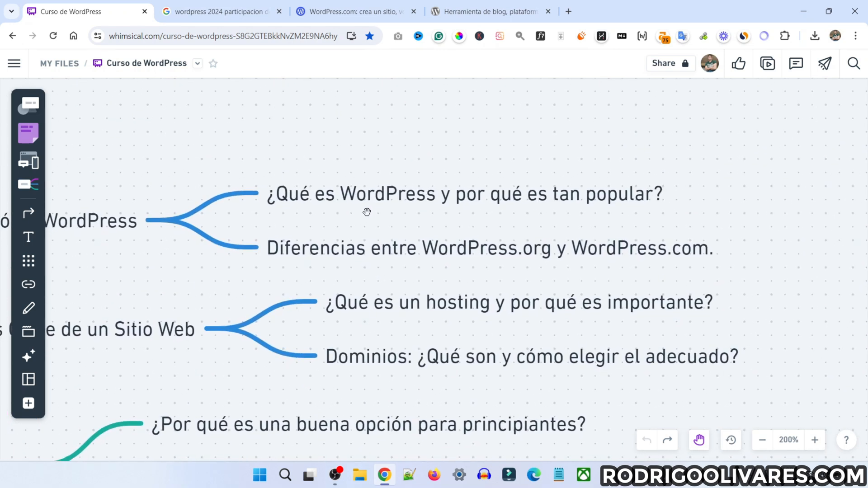Click the address bar URL
The height and width of the screenshot is (488, 868).
click(223, 36)
